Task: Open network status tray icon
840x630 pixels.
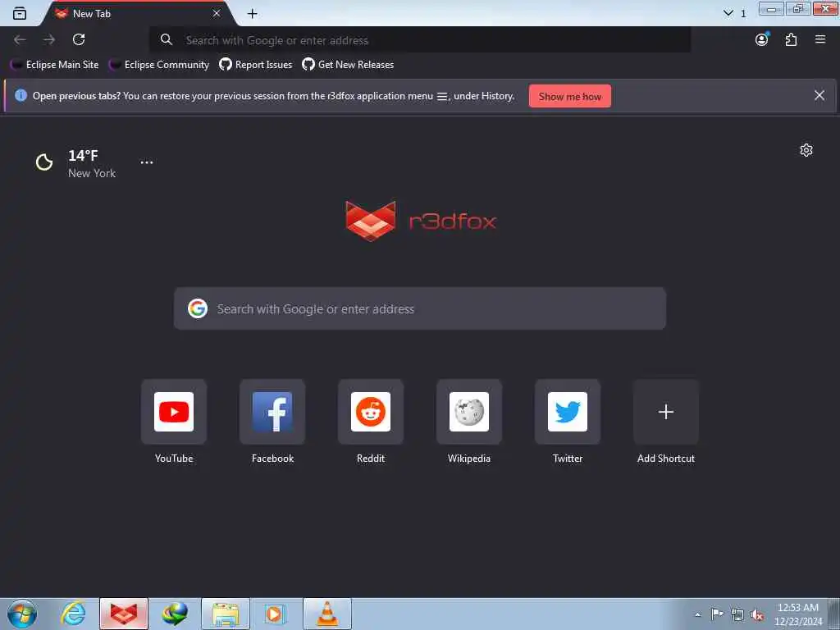Action: (x=737, y=614)
